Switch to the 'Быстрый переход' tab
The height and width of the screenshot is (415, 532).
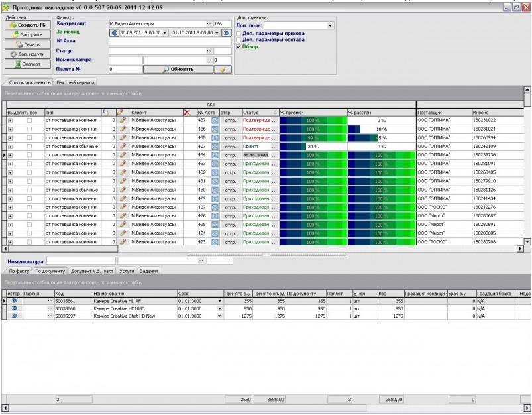(x=75, y=83)
